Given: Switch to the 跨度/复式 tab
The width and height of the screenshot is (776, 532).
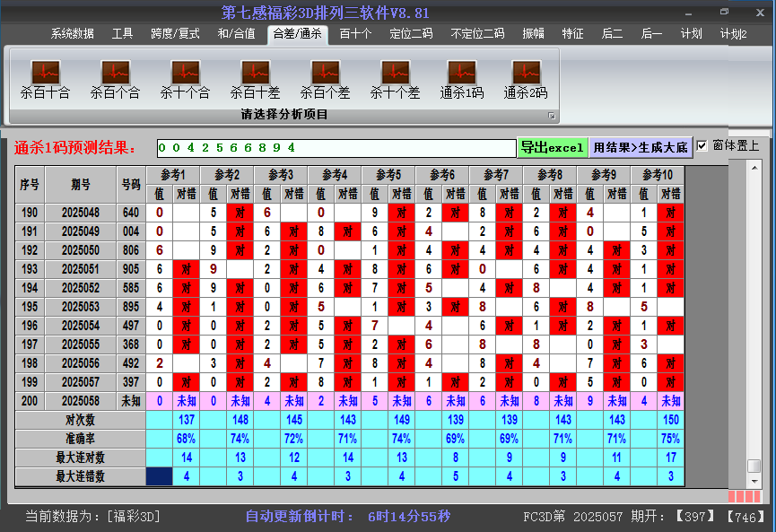Looking at the screenshot, I should pos(175,34).
